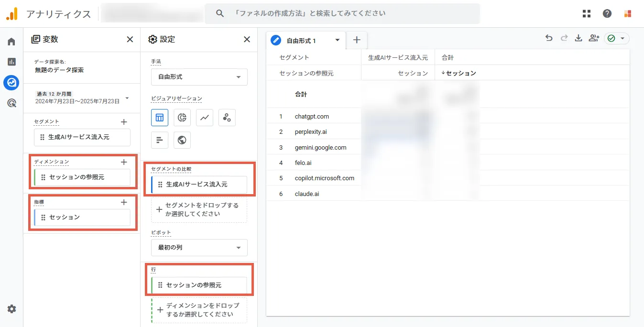Select the セッションの参照元 dimension chip in 変数

(x=82, y=177)
